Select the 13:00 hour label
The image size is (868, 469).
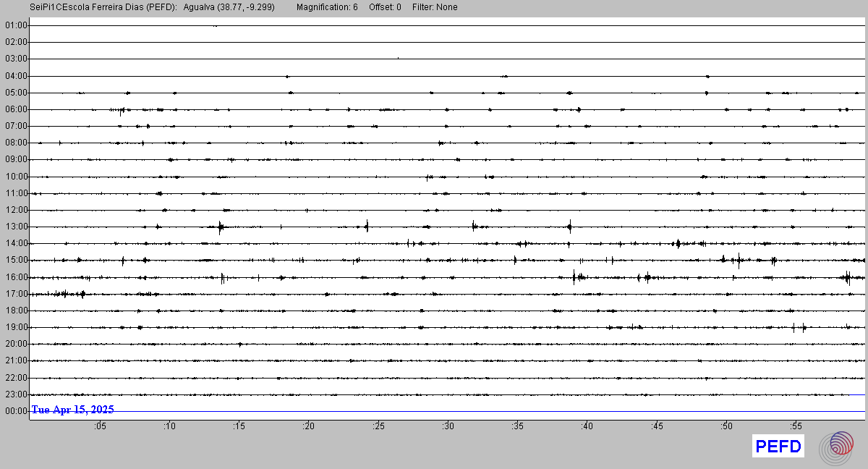(16, 227)
